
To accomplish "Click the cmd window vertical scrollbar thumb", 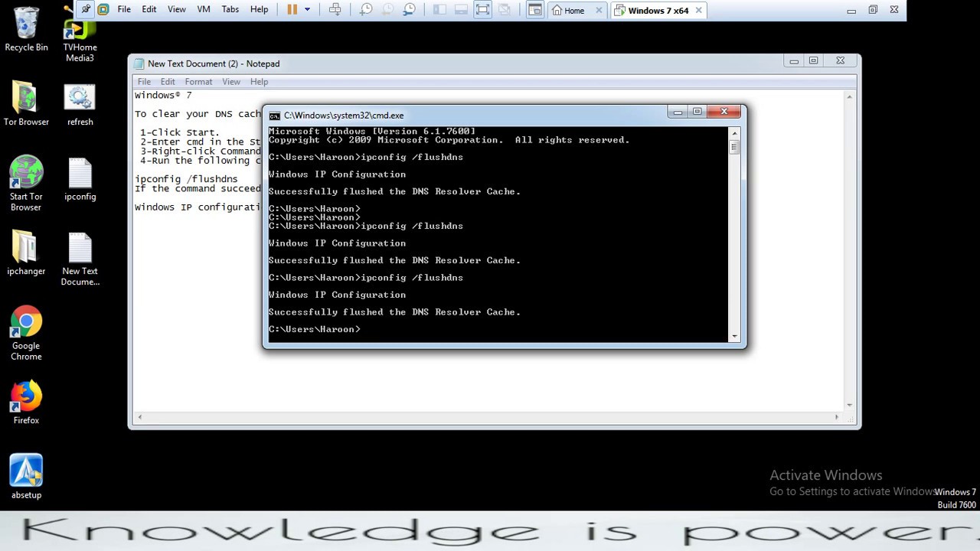I will pos(734,147).
